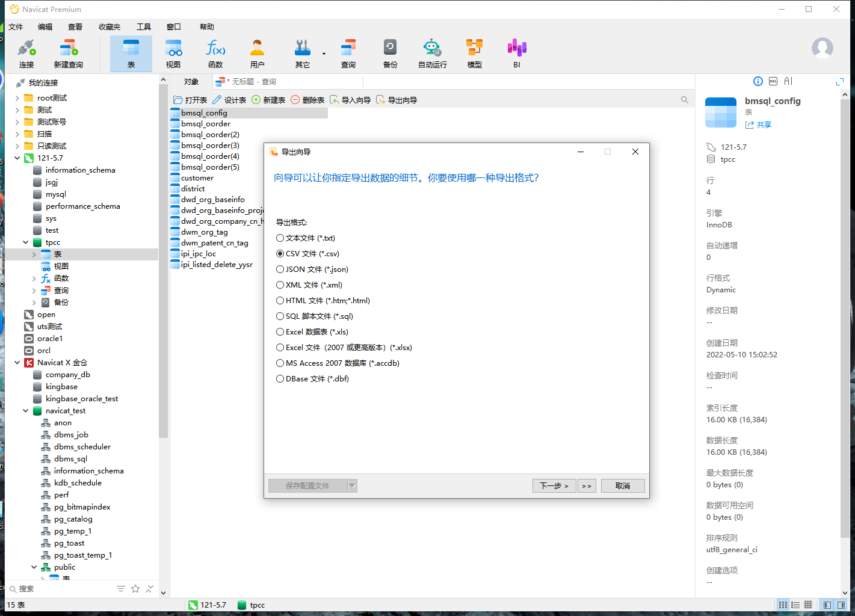855x616 pixels.
Task: Click 下一步 > button in export wizard
Action: pyautogui.click(x=554, y=485)
